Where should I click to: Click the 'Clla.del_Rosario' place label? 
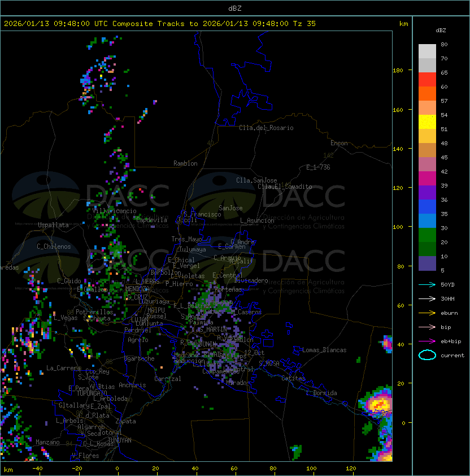[x=266, y=128]
